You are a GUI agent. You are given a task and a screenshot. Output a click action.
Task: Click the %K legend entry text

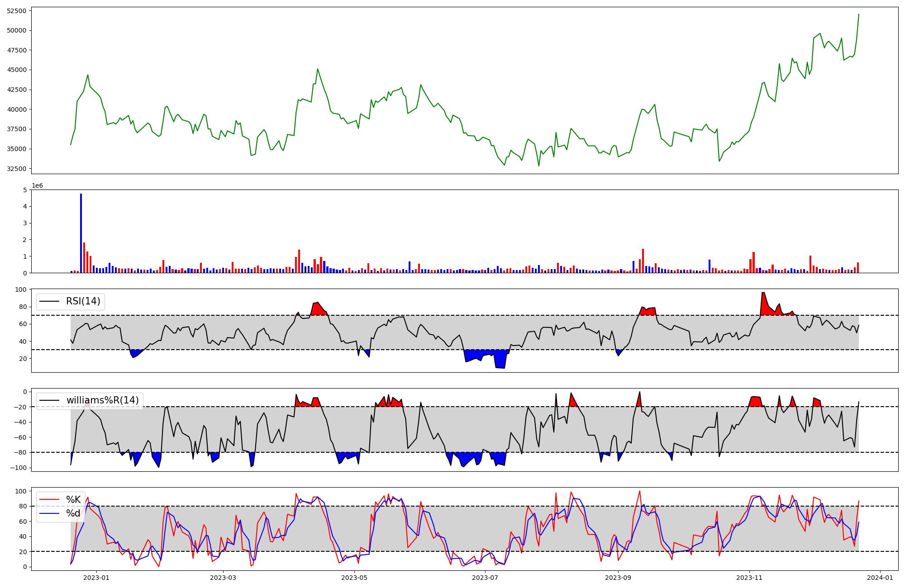click(73, 500)
